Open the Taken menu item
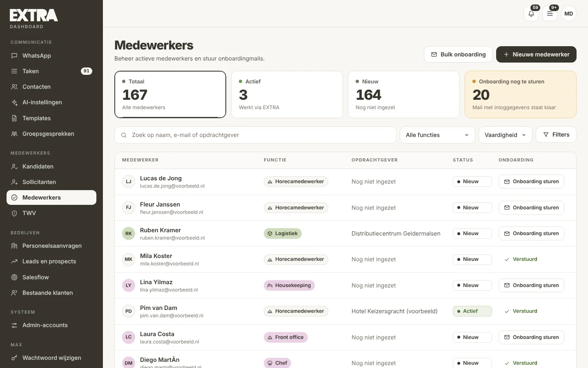Viewport: 588px width, 368px height. point(51,71)
